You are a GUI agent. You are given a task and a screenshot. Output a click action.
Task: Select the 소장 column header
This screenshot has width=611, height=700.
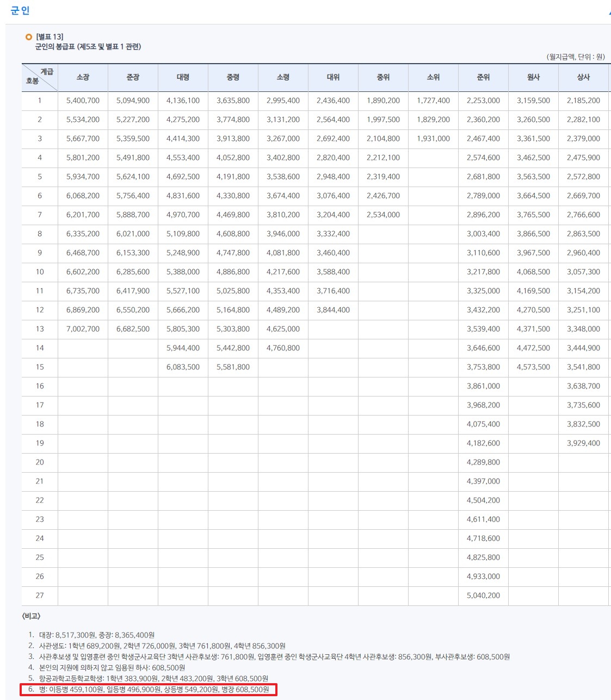[83, 77]
